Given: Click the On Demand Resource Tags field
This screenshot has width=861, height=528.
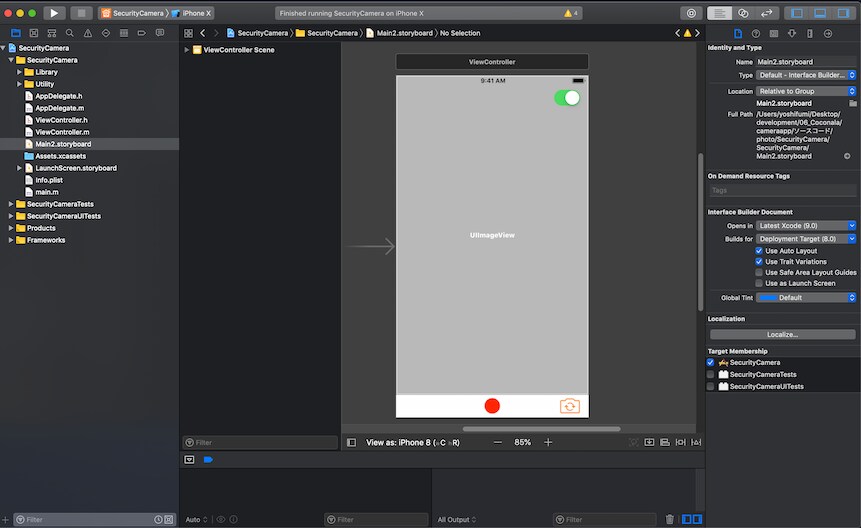Looking at the screenshot, I should (782, 190).
